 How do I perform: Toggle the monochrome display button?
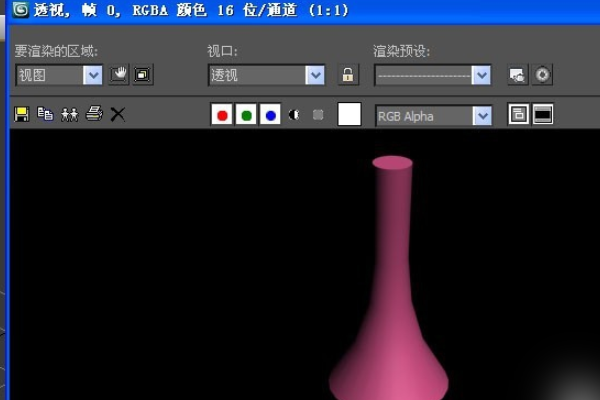[x=318, y=114]
